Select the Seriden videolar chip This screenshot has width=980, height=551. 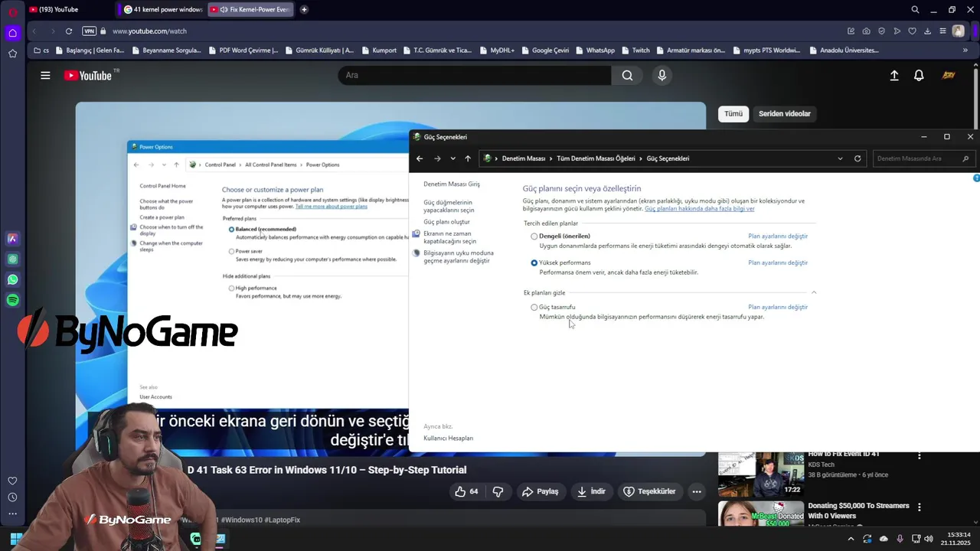point(785,113)
